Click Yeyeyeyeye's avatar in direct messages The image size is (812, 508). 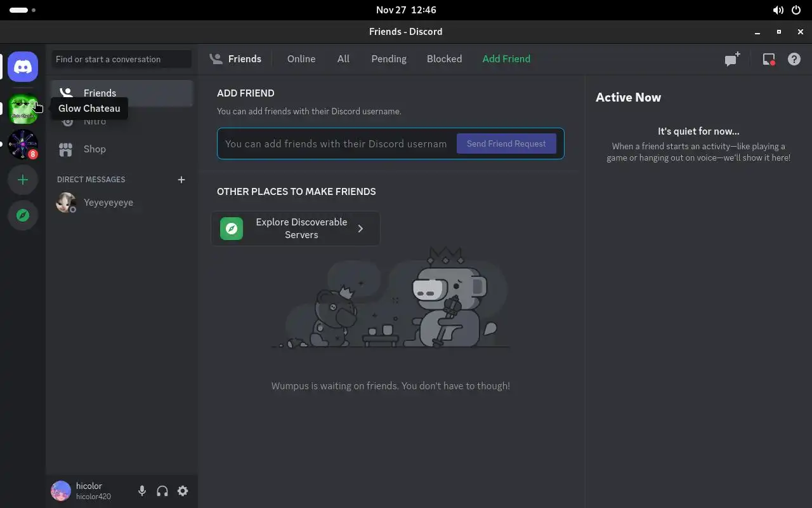(66, 203)
